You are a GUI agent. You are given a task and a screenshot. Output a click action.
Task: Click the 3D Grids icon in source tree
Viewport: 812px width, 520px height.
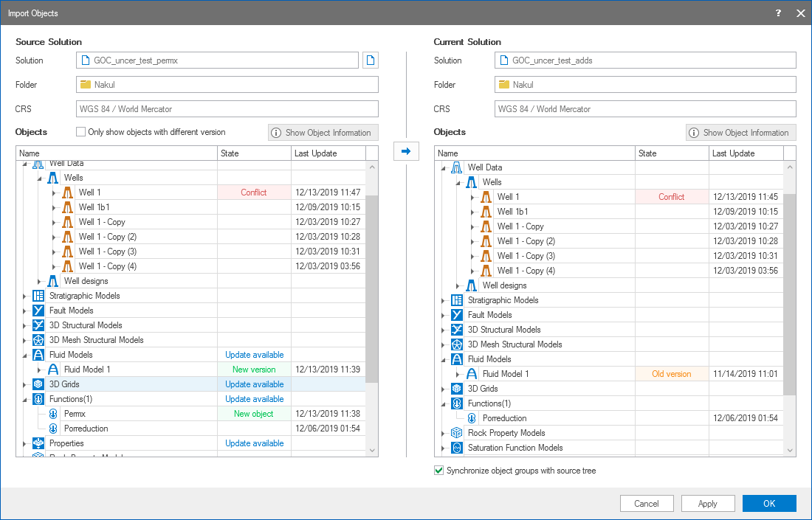(38, 384)
